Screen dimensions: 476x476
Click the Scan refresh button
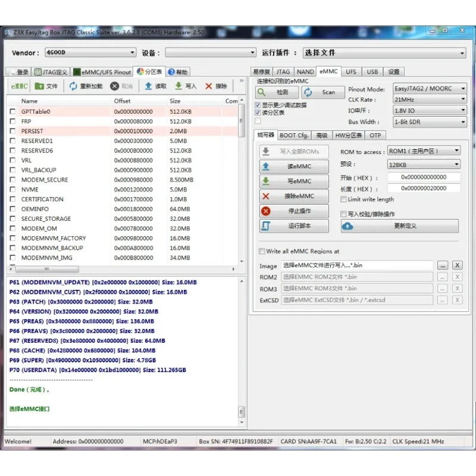[x=323, y=92]
